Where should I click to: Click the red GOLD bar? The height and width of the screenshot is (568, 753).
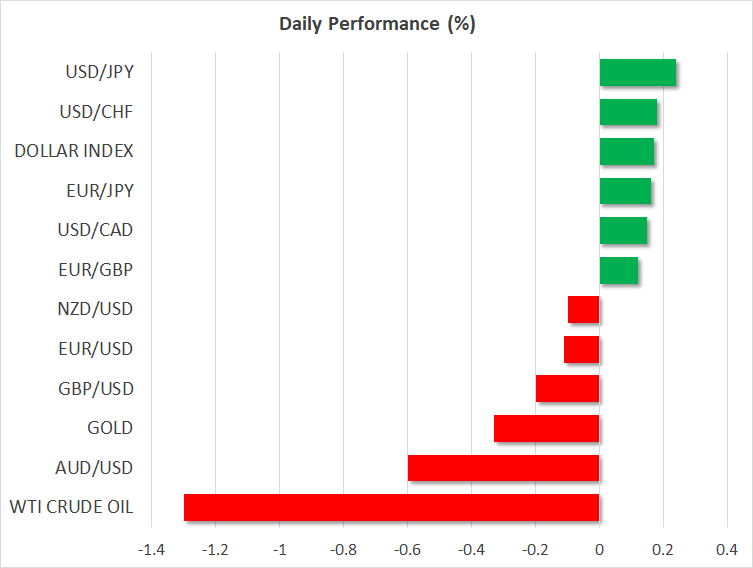(546, 428)
